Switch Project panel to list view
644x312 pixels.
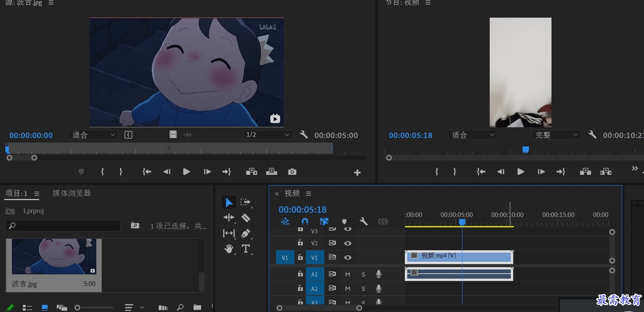pos(27,308)
